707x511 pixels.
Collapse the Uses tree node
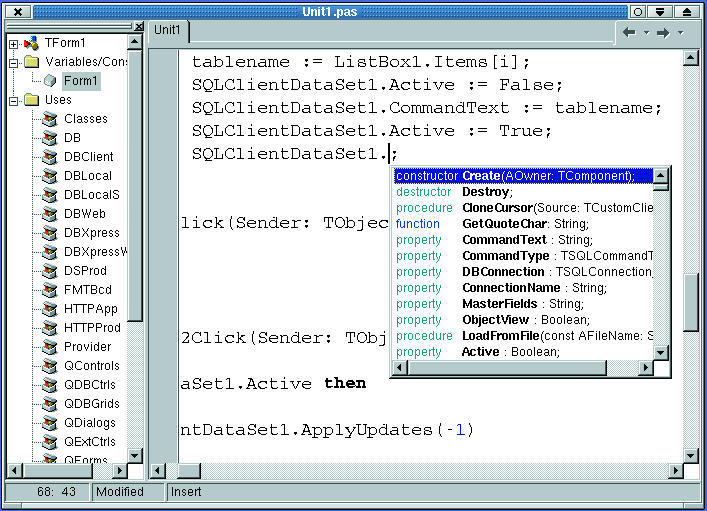(x=13, y=100)
